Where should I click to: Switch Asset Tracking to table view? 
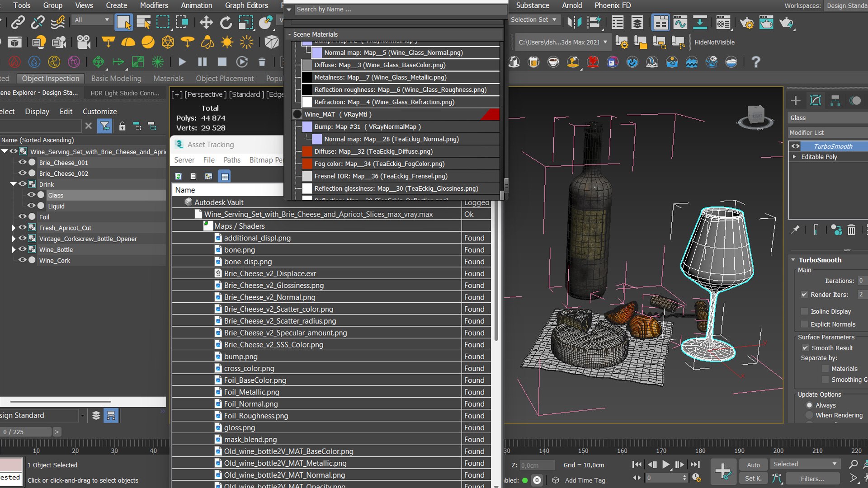[x=225, y=176]
